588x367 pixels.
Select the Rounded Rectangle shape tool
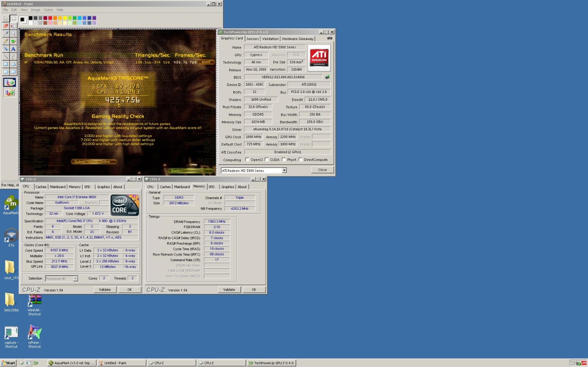(x=14, y=72)
